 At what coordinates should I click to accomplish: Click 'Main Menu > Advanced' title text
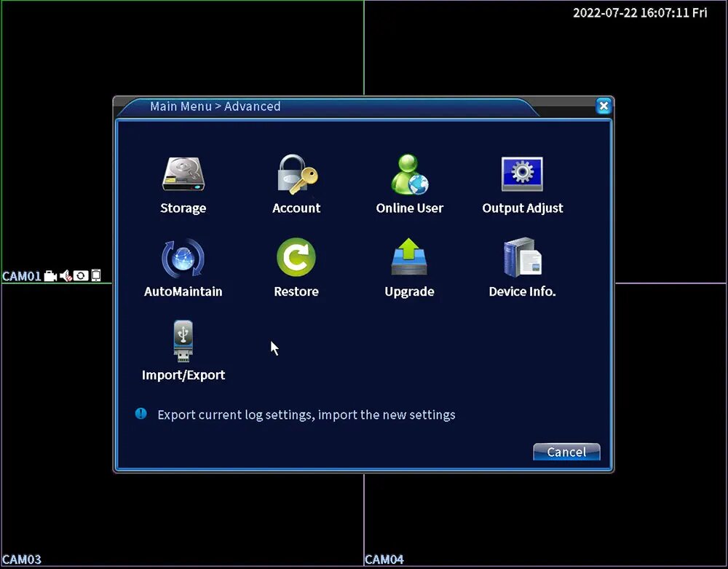[x=215, y=106]
